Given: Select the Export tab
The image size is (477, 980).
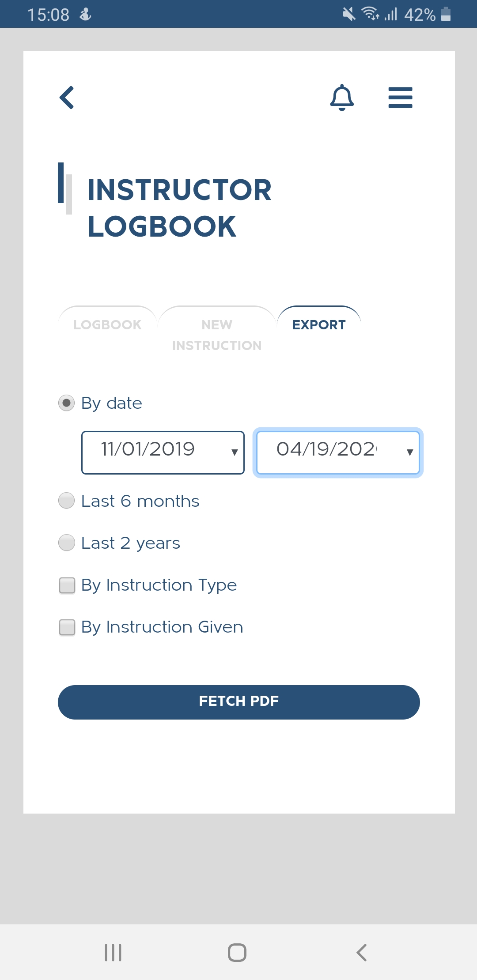Looking at the screenshot, I should point(319,324).
